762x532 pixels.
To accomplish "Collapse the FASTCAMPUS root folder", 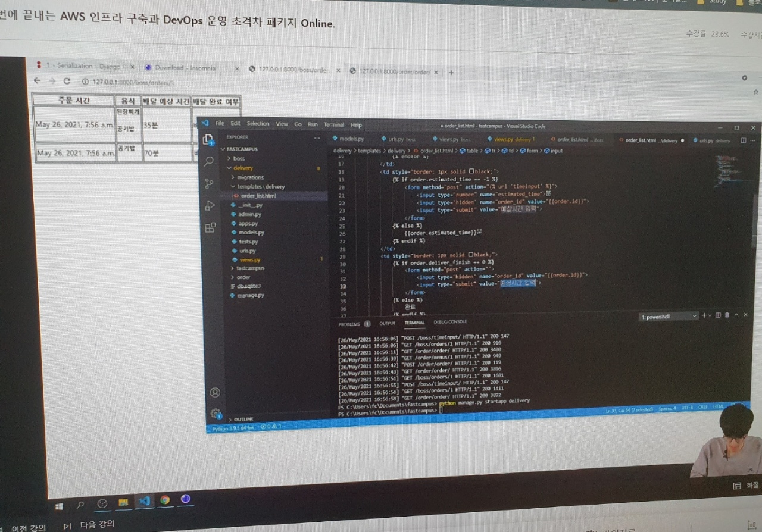I will [239, 149].
